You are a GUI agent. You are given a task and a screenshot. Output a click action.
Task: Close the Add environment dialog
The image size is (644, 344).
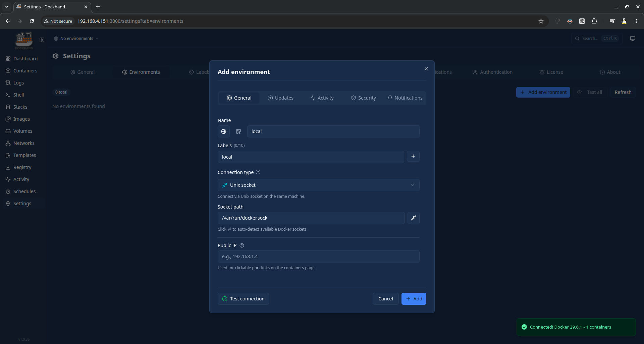tap(426, 69)
